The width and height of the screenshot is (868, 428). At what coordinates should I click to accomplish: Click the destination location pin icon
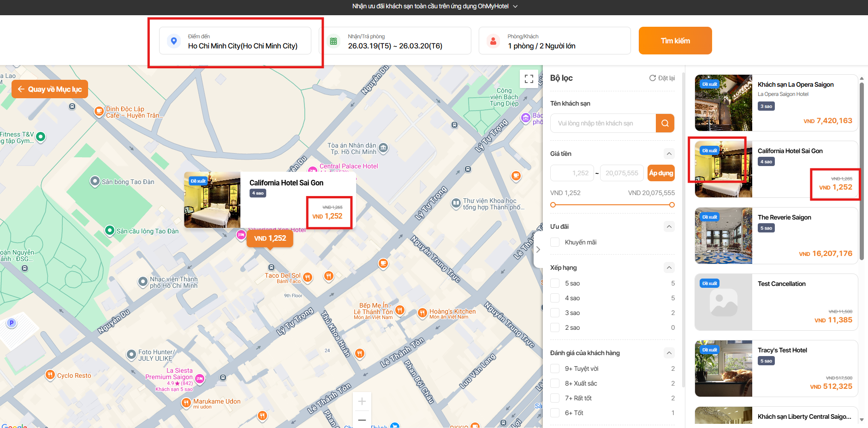tap(173, 41)
